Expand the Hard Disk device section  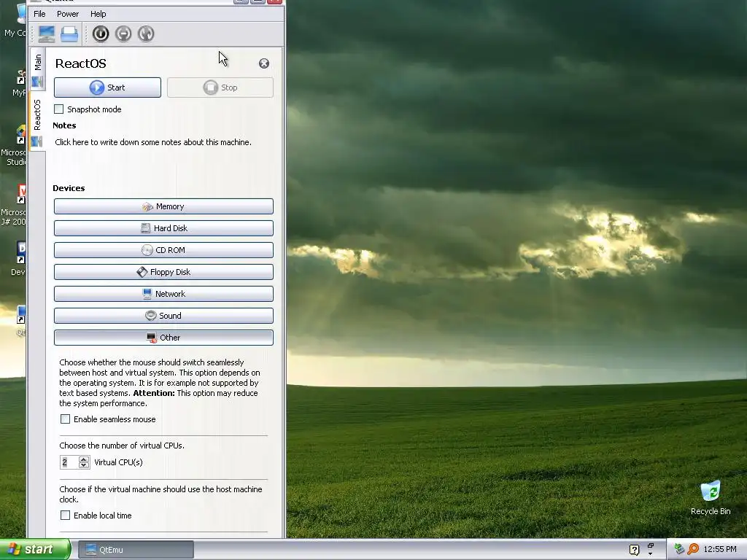click(163, 228)
